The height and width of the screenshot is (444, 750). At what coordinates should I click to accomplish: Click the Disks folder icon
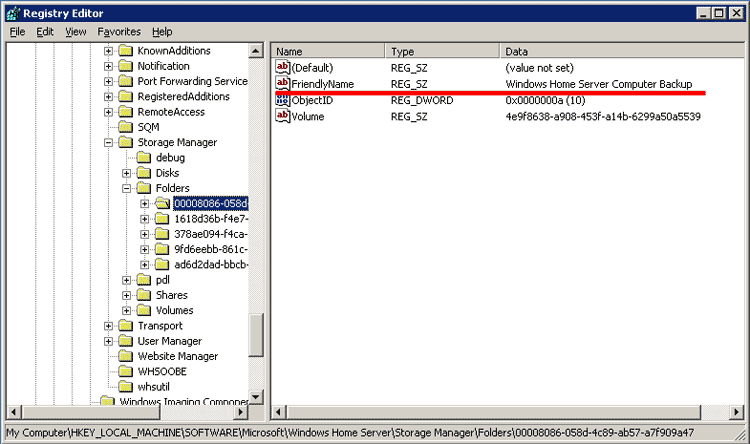click(x=144, y=173)
